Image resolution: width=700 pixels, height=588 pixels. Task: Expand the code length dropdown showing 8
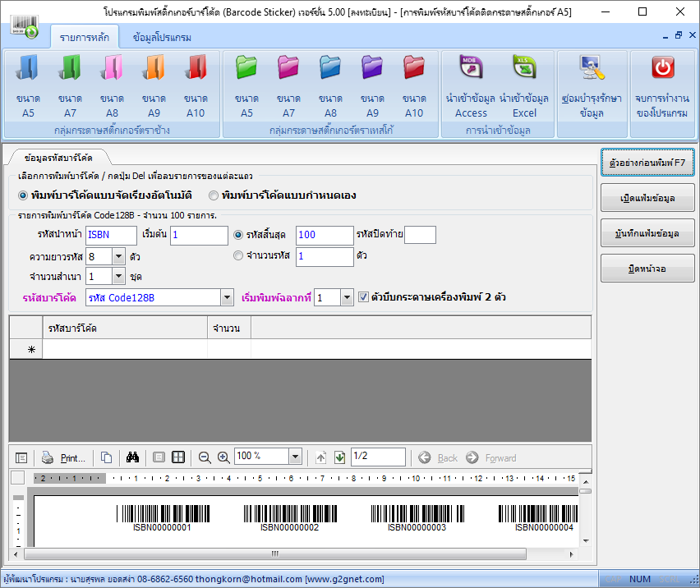(x=118, y=256)
